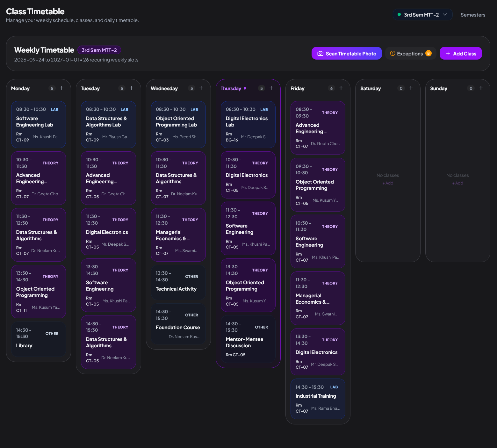Open the Exceptions button
This screenshot has width=497, height=448.
click(x=411, y=54)
